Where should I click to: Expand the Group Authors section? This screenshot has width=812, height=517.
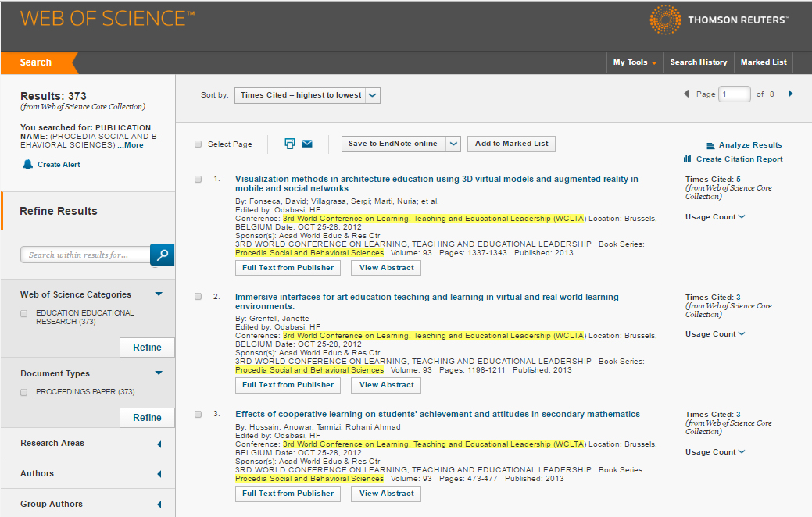pos(159,505)
